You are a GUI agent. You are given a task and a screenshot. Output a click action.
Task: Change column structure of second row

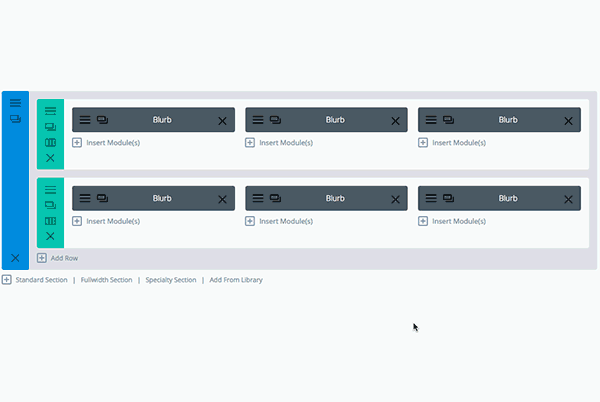click(x=50, y=221)
